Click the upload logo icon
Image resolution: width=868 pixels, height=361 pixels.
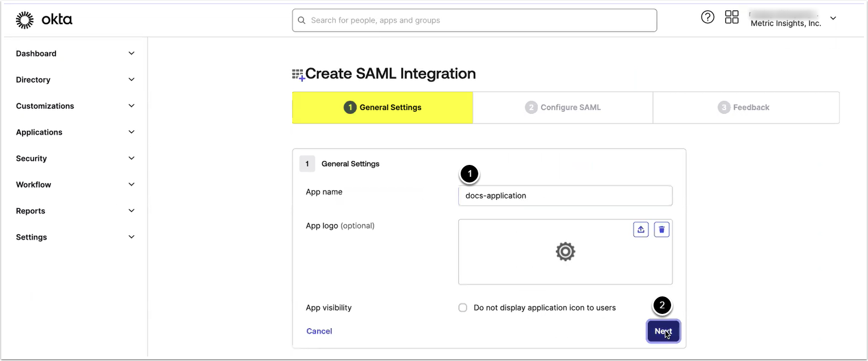pos(641,230)
